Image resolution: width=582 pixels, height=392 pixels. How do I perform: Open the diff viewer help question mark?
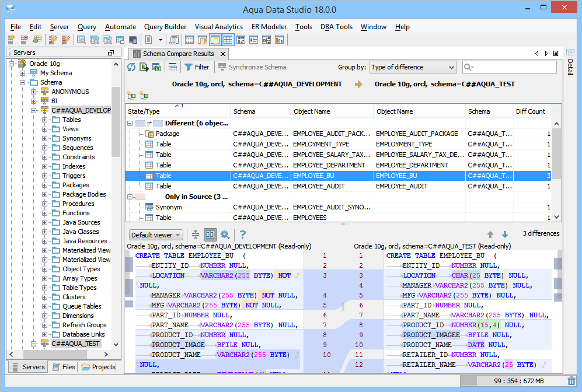pos(242,235)
